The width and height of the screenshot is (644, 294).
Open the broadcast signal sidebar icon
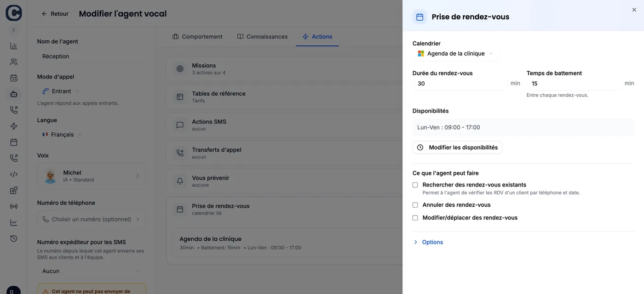(14, 207)
